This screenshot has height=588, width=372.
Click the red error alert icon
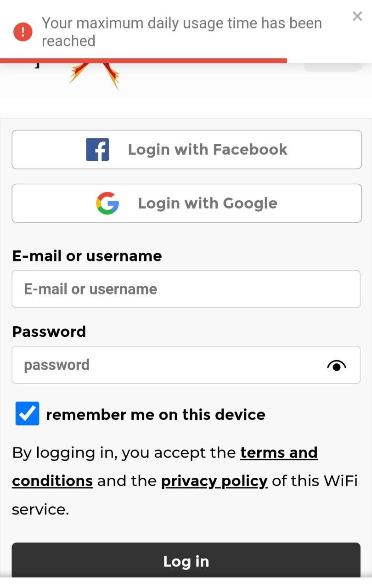pyautogui.click(x=23, y=32)
